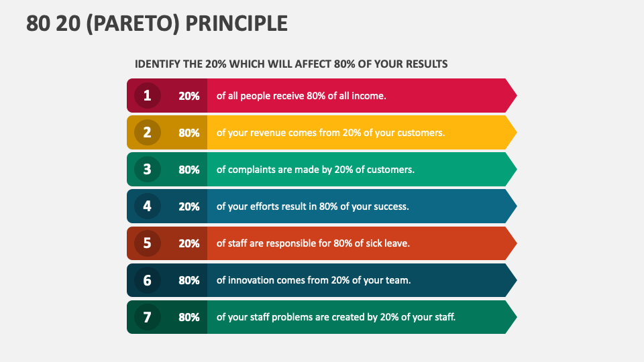Click the 80% label in the yellow row
This screenshot has width=644, height=362.
[x=189, y=133]
